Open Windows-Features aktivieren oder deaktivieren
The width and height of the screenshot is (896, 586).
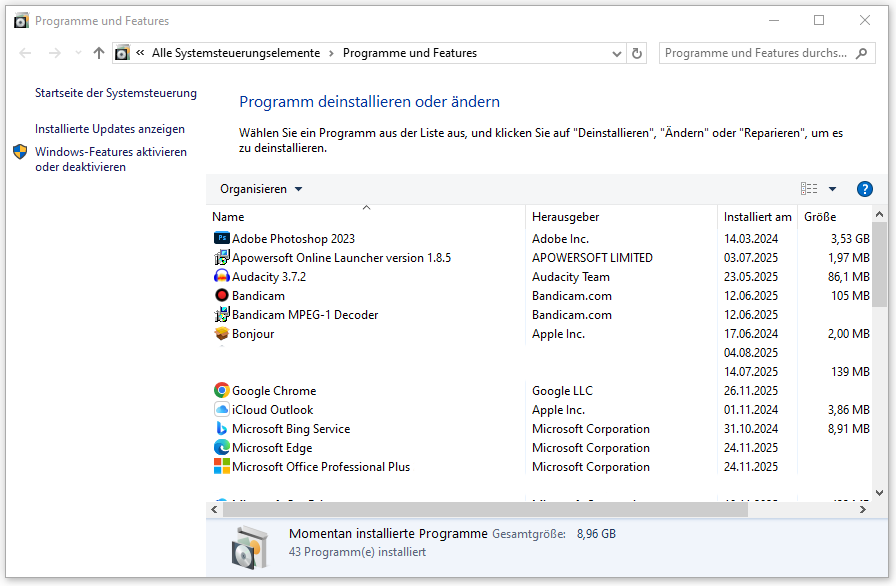point(112,151)
